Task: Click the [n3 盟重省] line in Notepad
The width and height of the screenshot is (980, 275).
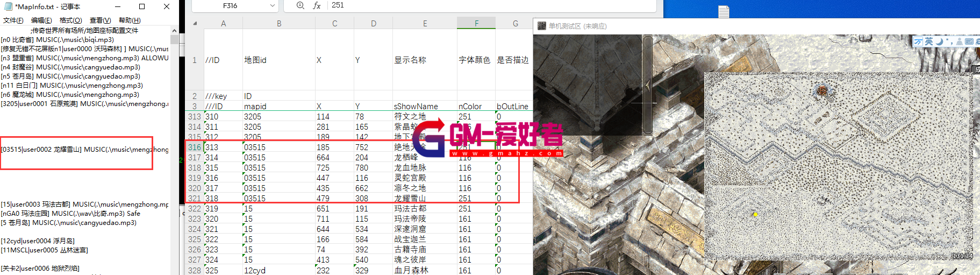Action: click(x=85, y=58)
